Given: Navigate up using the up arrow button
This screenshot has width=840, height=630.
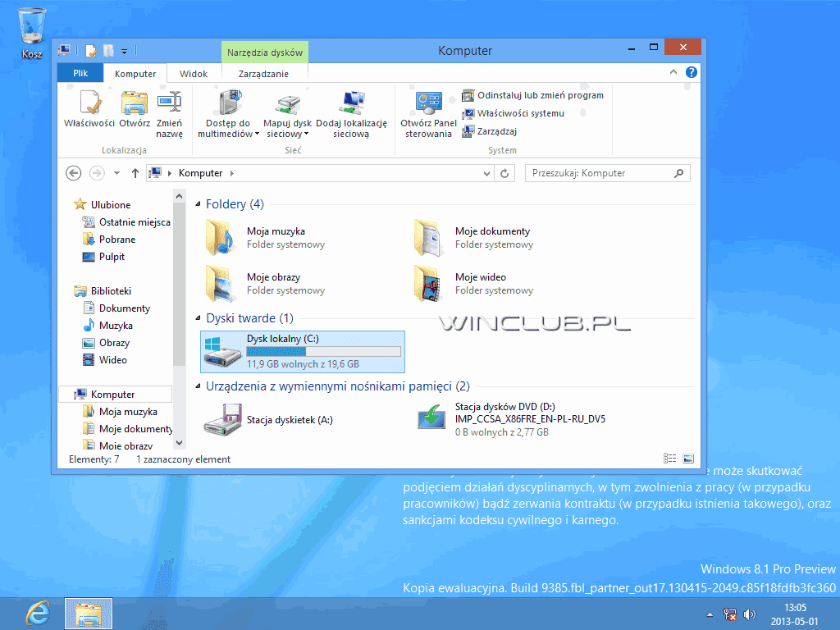Looking at the screenshot, I should [x=134, y=173].
